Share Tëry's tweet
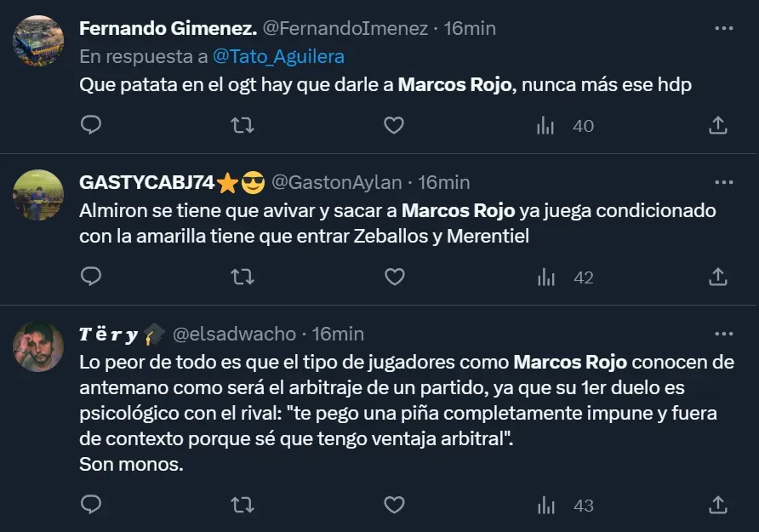 pyautogui.click(x=718, y=505)
